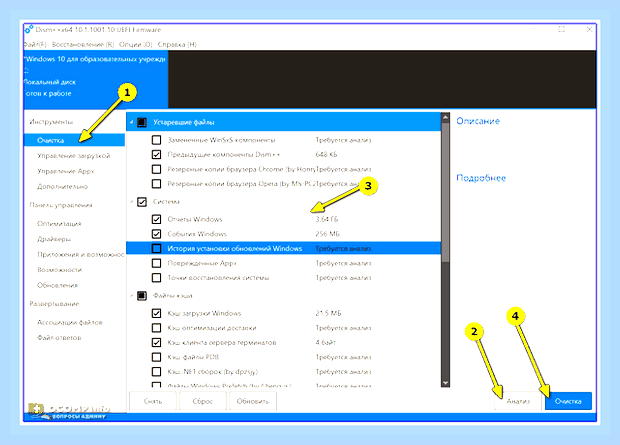Click the 21.5 МБ size value
620x445 pixels.
click(x=328, y=313)
